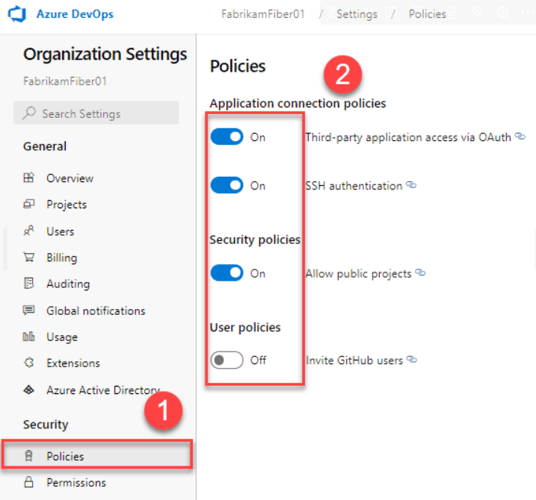Toggle Third-party application access via OAuth
Screen dimensions: 536x500
pyautogui.click(x=227, y=137)
